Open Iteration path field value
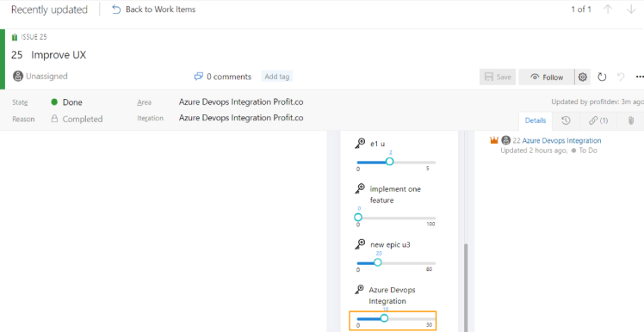Screen dimensions: 644x332 (241, 118)
